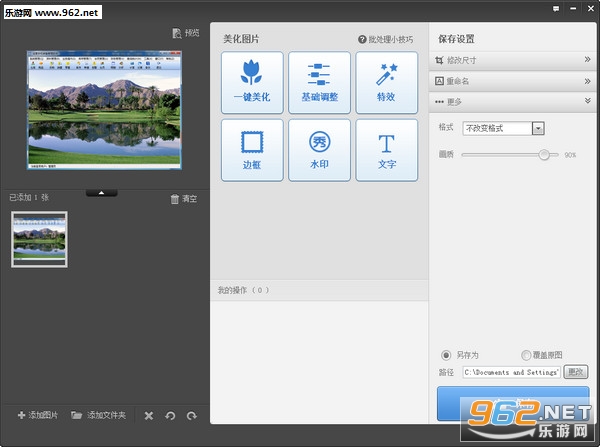Open the 一键美化 one-click beautify tool
Image resolution: width=600 pixels, height=447 pixels.
252,83
